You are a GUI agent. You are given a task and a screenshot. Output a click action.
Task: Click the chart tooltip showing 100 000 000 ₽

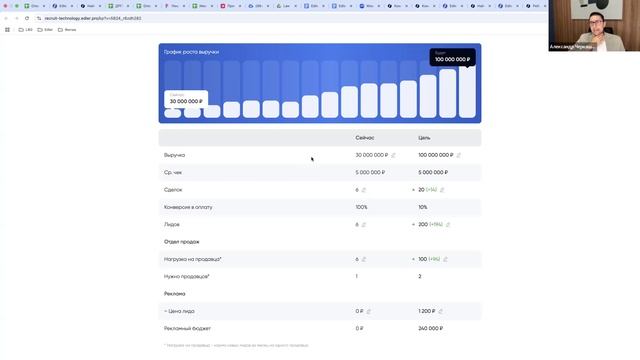click(x=452, y=57)
